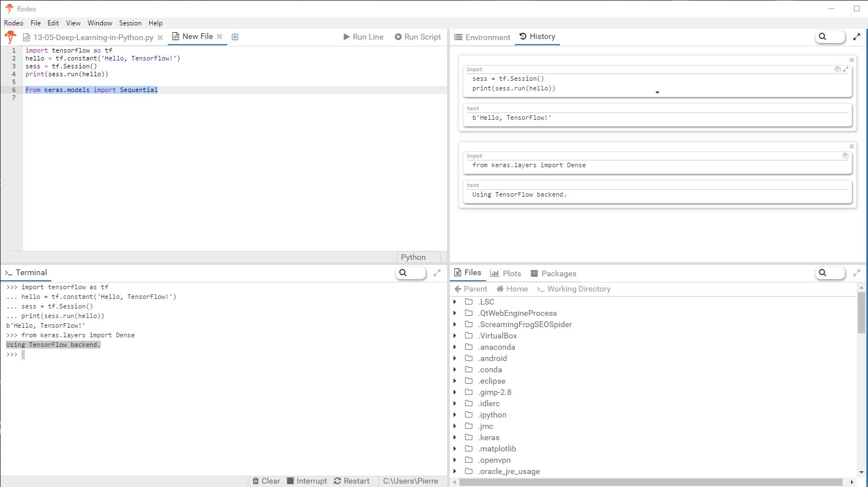Expand the .ScreamingFrogSEOSpider folder arrow
Screen dimensions: 868x487
(x=455, y=324)
